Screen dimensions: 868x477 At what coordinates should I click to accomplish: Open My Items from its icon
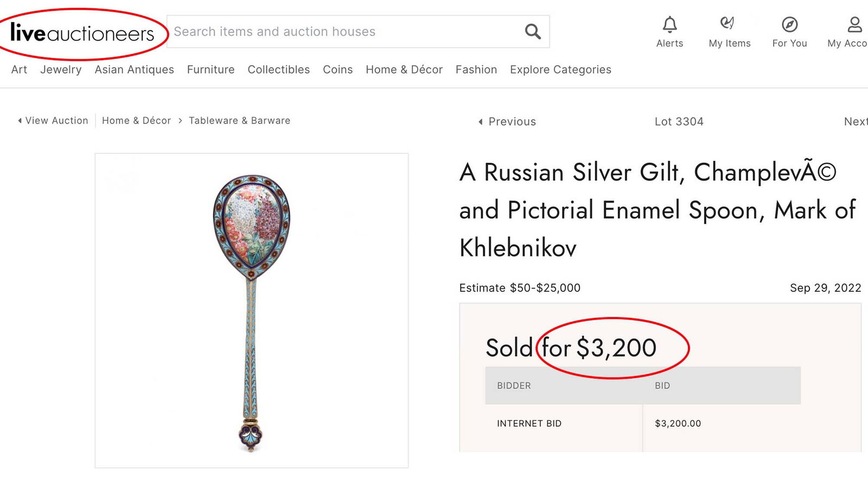(x=729, y=24)
